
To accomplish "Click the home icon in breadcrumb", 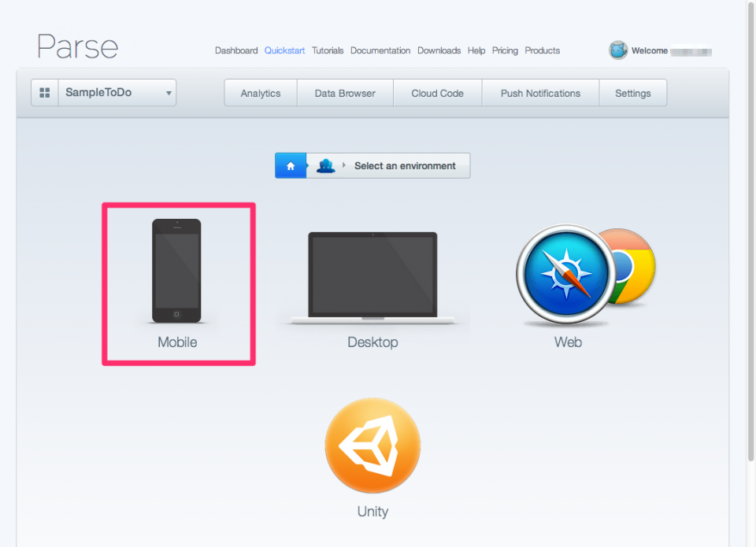I will click(x=291, y=166).
